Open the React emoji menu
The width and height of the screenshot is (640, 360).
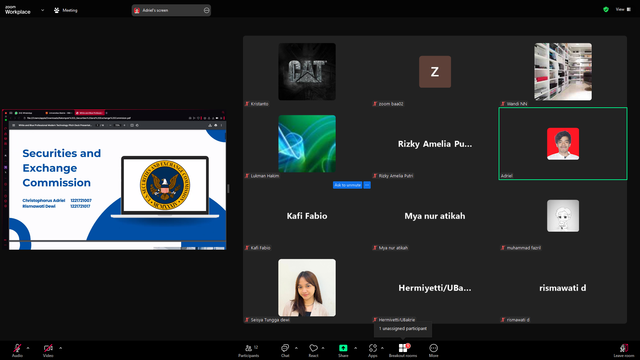click(313, 350)
